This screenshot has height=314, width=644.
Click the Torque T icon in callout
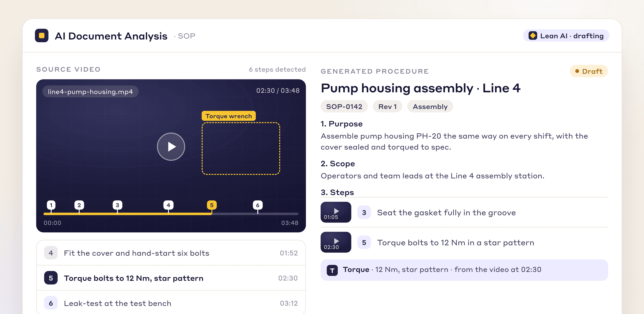pos(332,270)
